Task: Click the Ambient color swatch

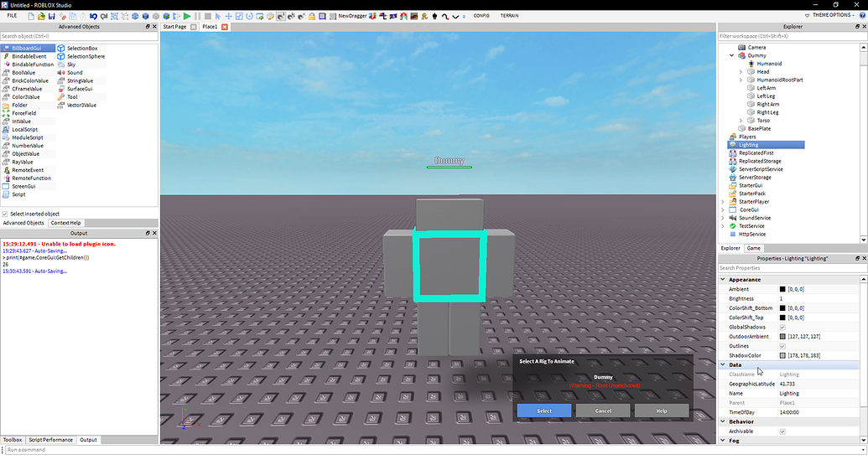Action: pyautogui.click(x=782, y=289)
